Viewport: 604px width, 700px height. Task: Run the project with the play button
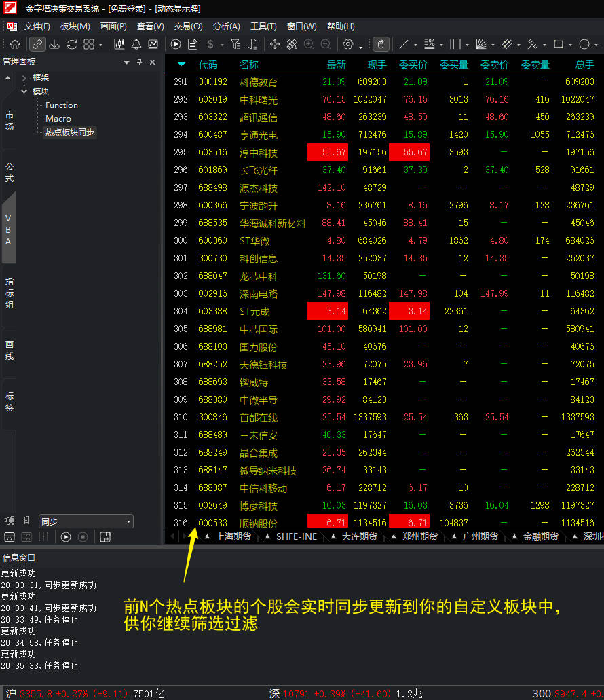click(x=66, y=537)
